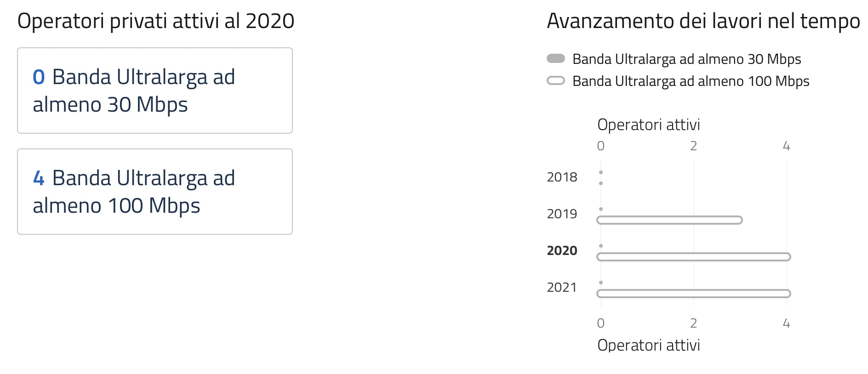Click the filled gray 30 Mbps legend swatch
Image resolution: width=868 pixels, height=374 pixels.
(x=555, y=58)
